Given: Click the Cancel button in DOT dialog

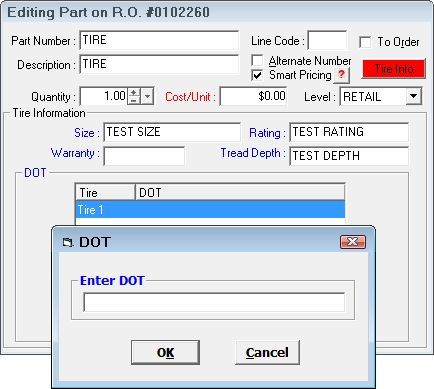Looking at the screenshot, I should pyautogui.click(x=267, y=352).
